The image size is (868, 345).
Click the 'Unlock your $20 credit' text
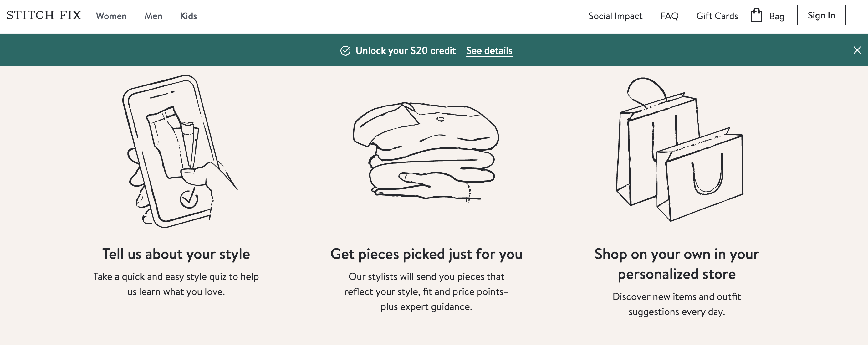click(x=406, y=50)
